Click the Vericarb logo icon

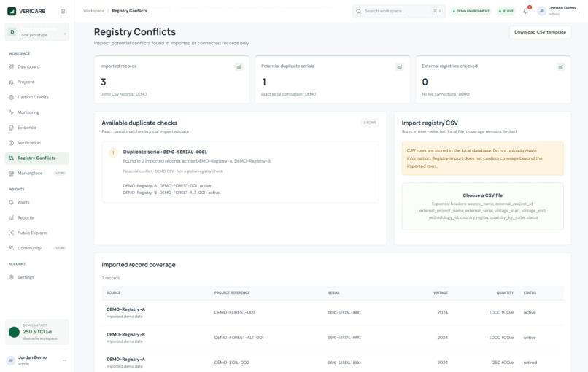pyautogui.click(x=12, y=11)
